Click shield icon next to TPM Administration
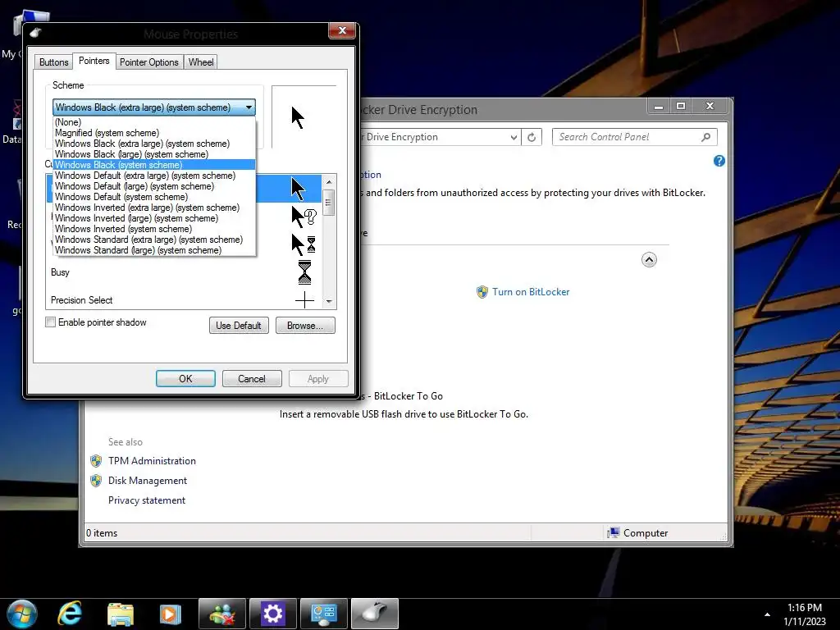840x630 pixels. coord(96,461)
